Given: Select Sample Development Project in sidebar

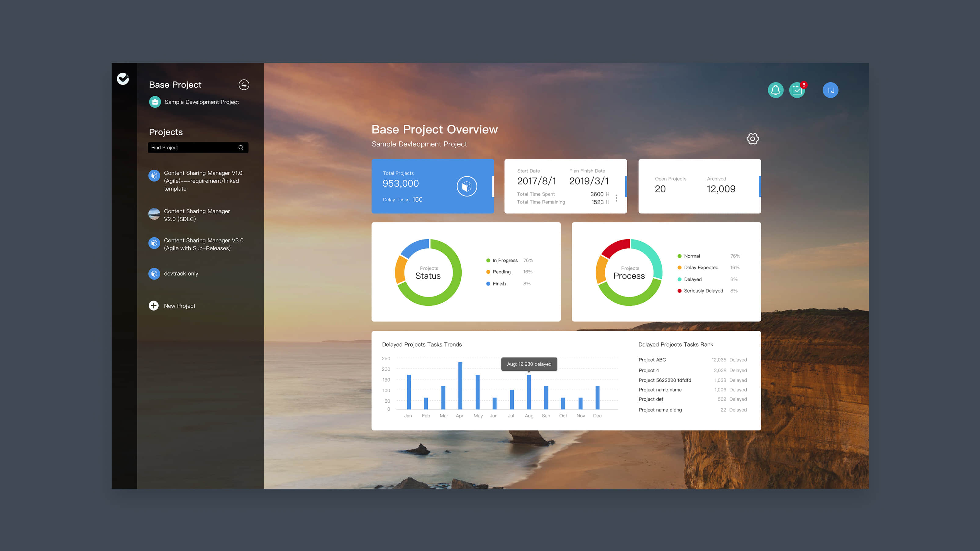Looking at the screenshot, I should [x=201, y=102].
